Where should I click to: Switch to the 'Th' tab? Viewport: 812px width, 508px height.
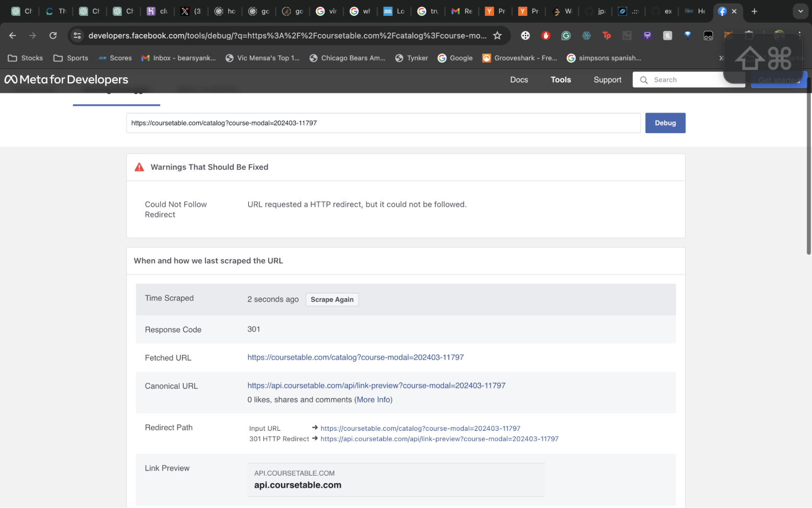(56, 11)
